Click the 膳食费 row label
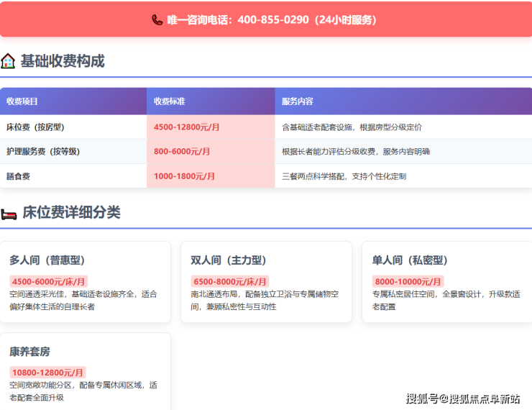Screen dimensions: 532x410 pos(18,176)
